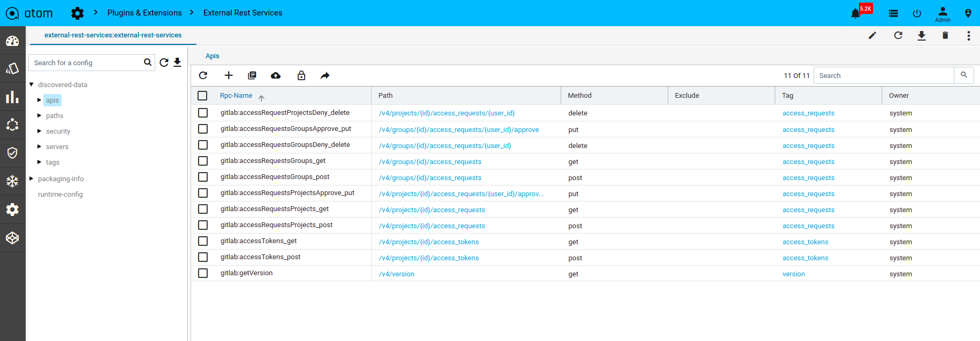Download the config tree

[x=177, y=63]
